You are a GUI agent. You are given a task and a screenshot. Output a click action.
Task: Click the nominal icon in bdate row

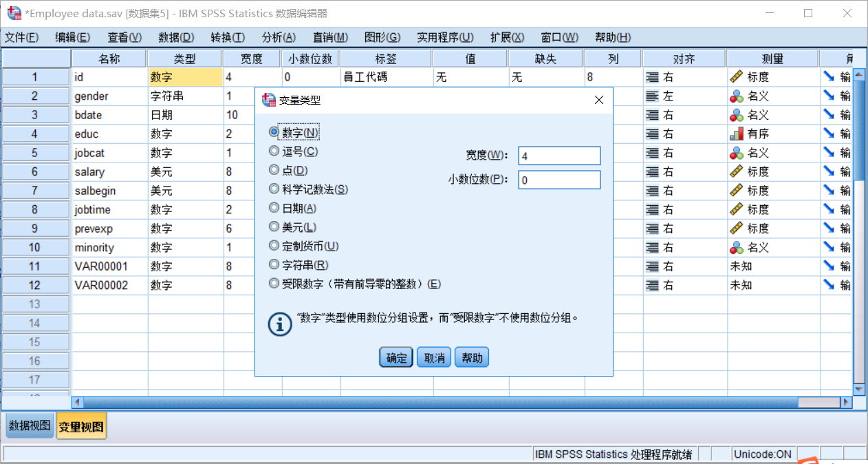click(x=737, y=115)
